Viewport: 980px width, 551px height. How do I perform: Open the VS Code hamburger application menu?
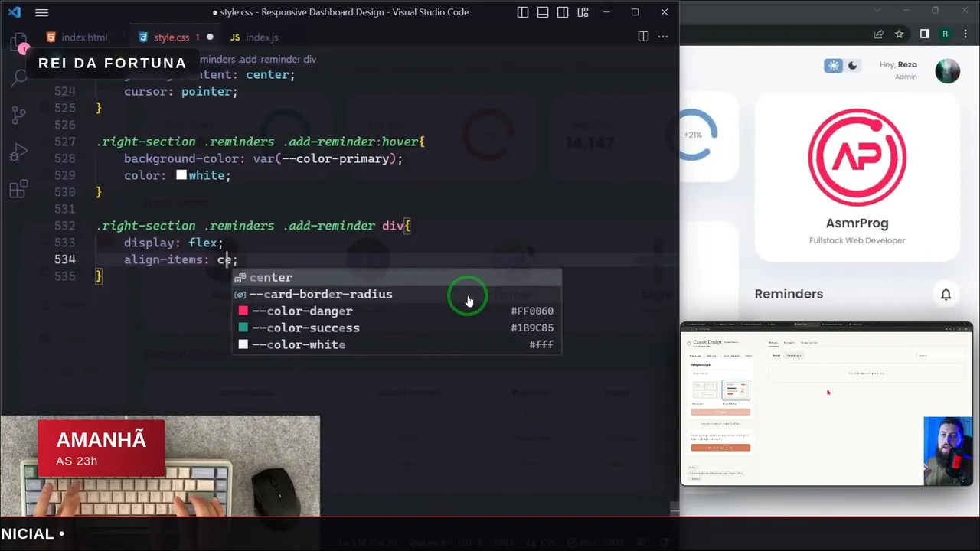click(42, 12)
